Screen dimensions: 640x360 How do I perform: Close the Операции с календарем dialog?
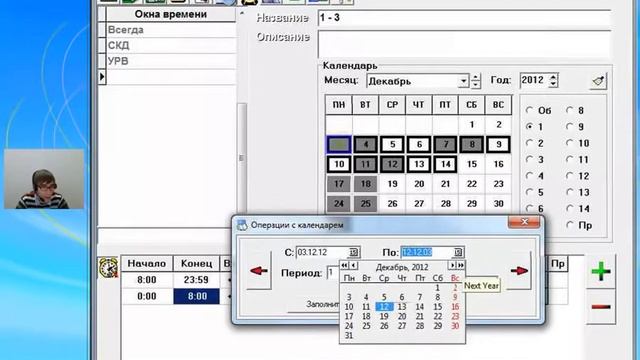[x=524, y=222]
